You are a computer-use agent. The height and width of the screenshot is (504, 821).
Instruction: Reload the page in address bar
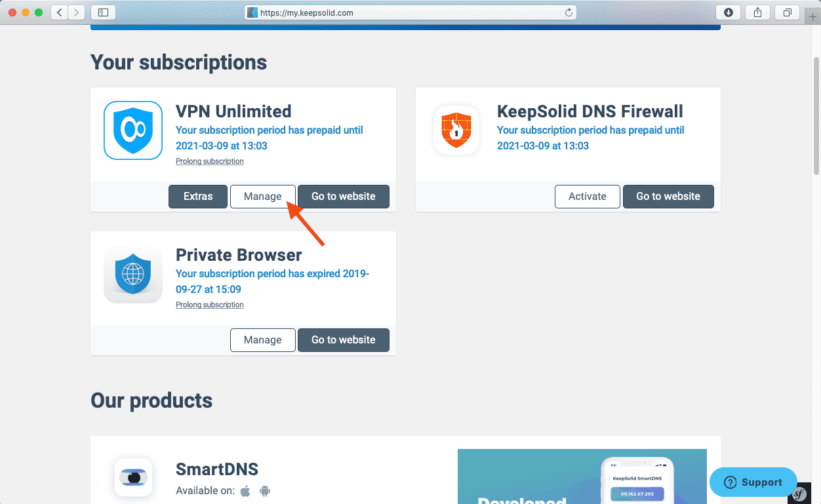coord(569,12)
